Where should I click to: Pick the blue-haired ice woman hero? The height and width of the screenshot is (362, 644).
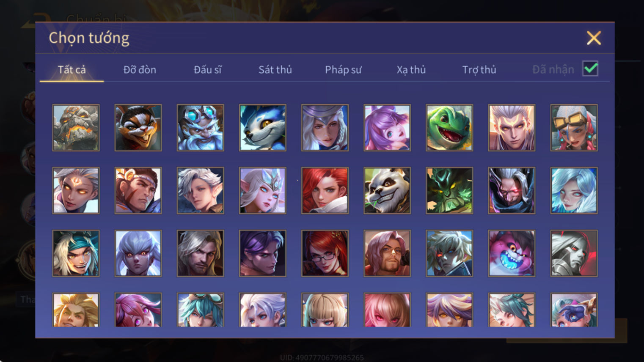tap(574, 190)
